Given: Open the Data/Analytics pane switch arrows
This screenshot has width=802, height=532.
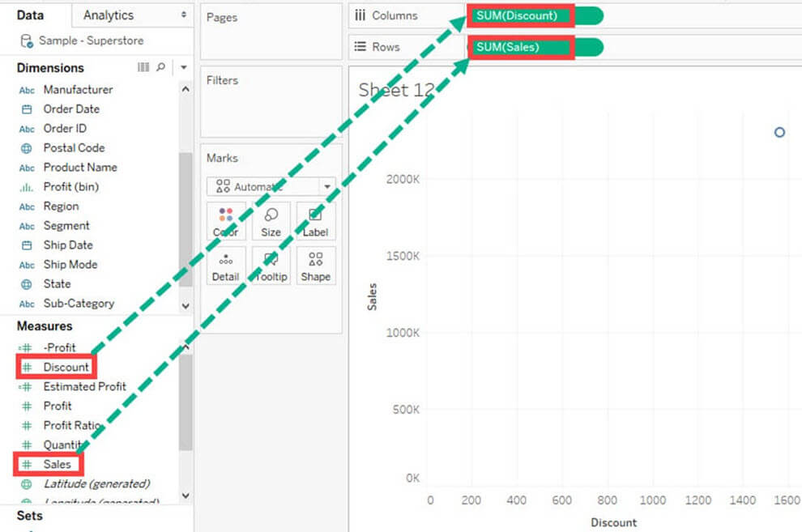Looking at the screenshot, I should pyautogui.click(x=183, y=15).
